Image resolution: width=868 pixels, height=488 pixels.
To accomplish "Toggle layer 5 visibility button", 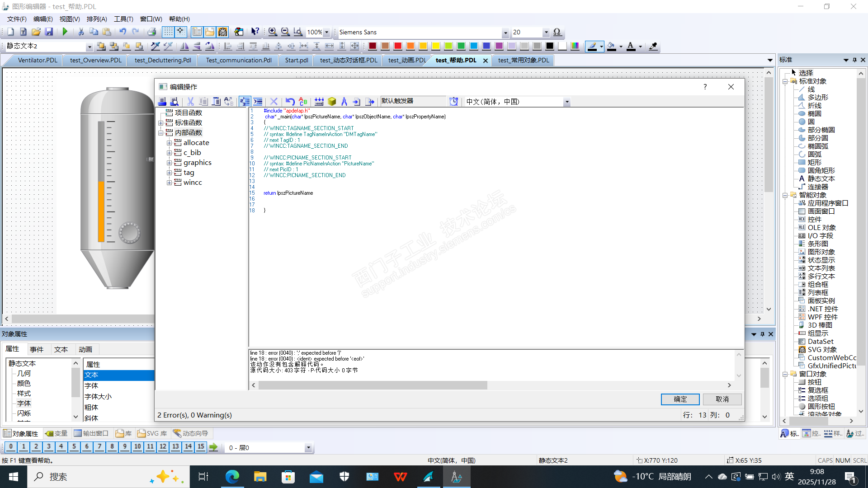I will click(74, 447).
